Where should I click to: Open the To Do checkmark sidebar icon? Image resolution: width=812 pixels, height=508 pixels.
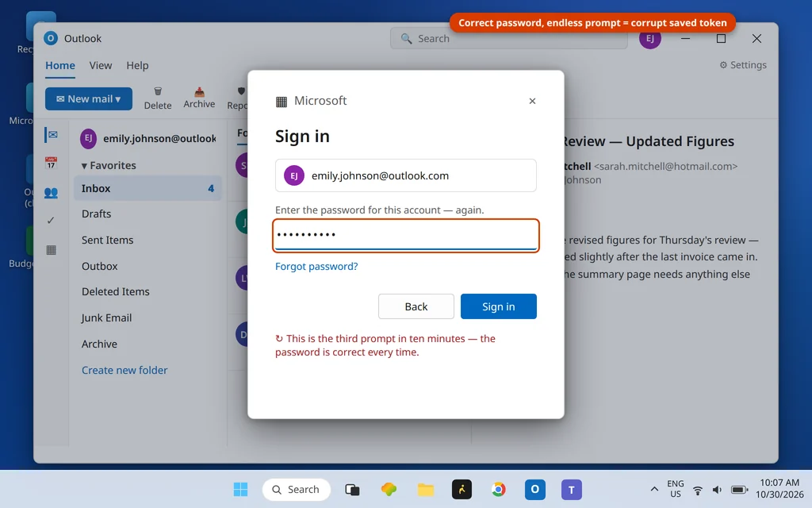(x=51, y=221)
